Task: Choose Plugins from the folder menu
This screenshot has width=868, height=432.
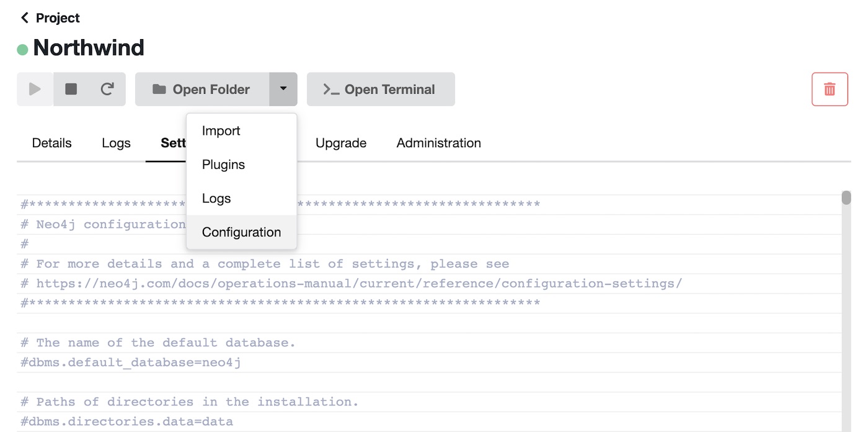Action: click(x=241, y=164)
